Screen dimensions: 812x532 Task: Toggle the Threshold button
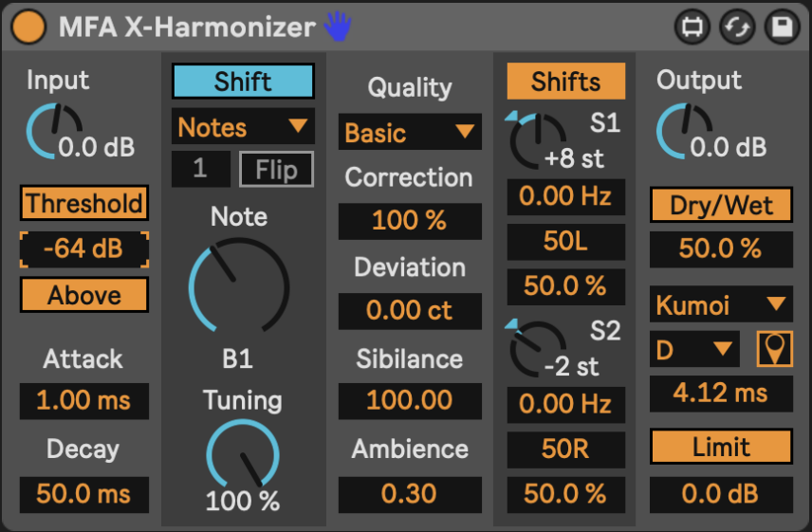coord(84,203)
